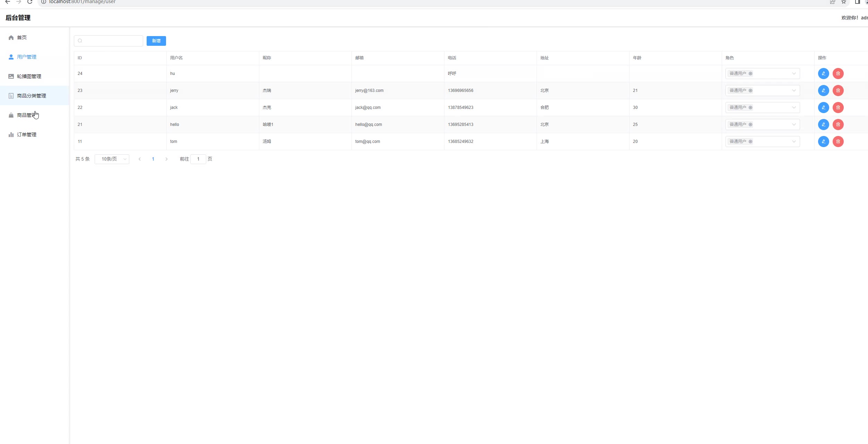The image size is (868, 444).
Task: Click the 后台管理 header title
Action: click(x=18, y=18)
